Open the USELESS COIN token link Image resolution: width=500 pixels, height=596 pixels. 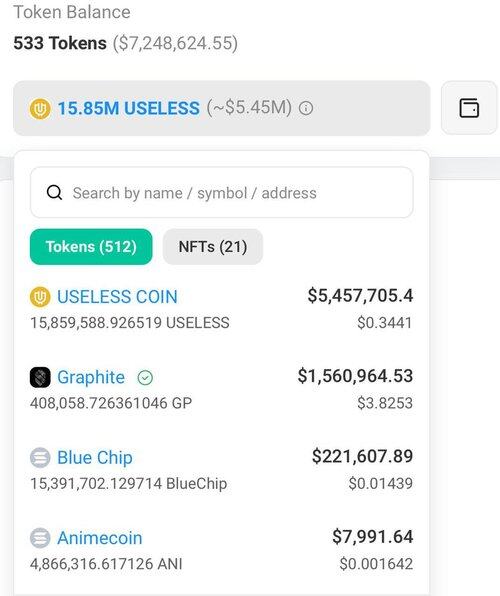point(117,297)
